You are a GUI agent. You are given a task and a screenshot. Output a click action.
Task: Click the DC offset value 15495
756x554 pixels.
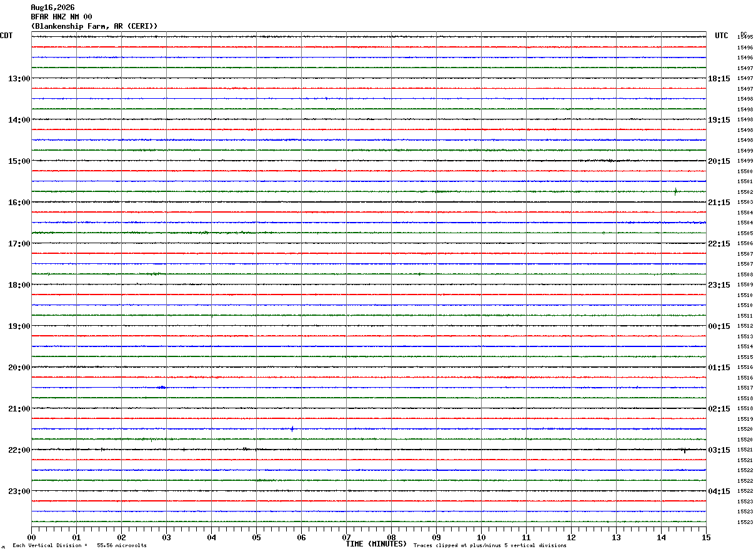[745, 37]
